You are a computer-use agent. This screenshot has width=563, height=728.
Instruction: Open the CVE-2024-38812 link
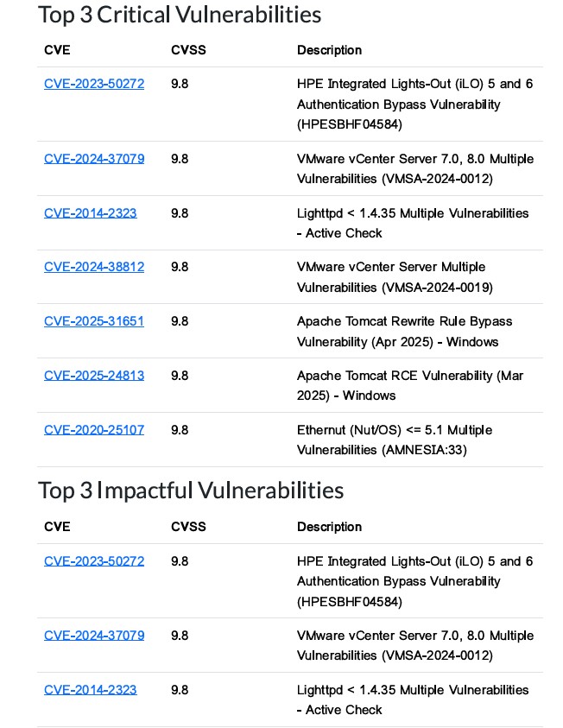(94, 267)
